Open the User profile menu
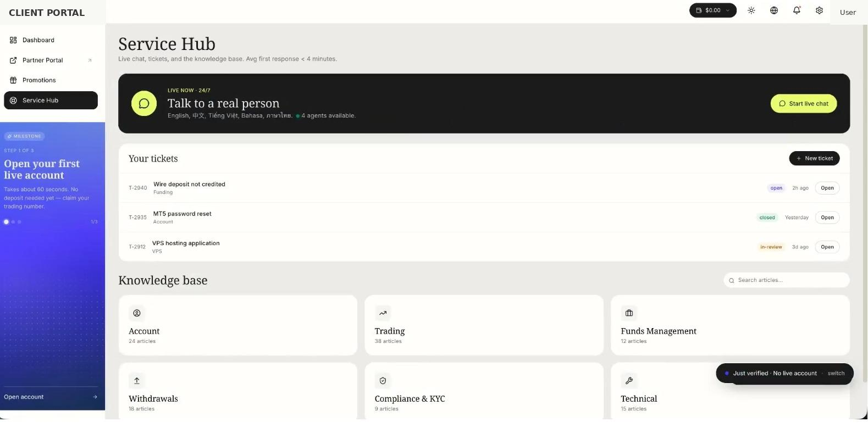 pyautogui.click(x=848, y=12)
